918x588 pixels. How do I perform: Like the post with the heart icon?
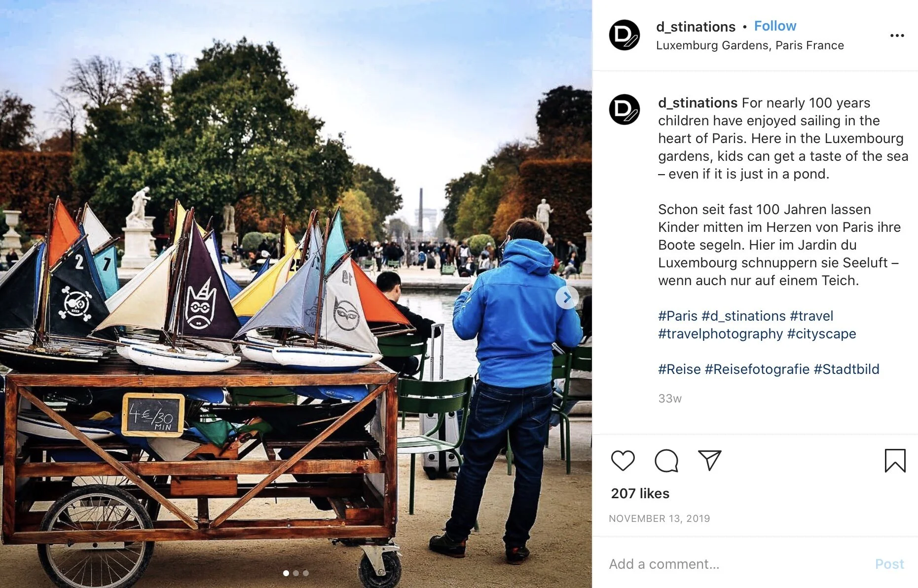[623, 461]
